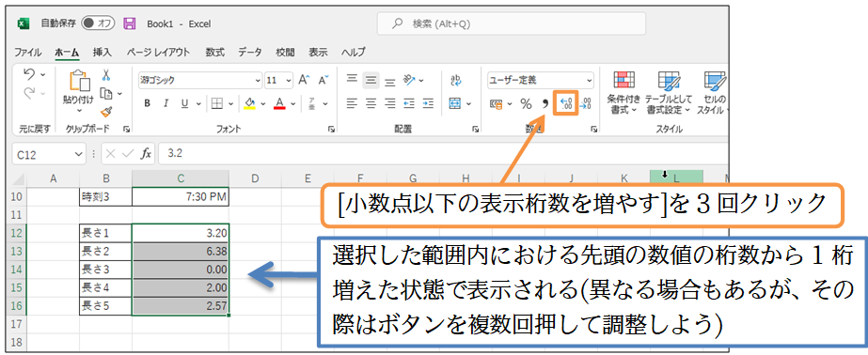The image size is (868, 355).
Task: Align cell text to the left
Action: [352, 103]
